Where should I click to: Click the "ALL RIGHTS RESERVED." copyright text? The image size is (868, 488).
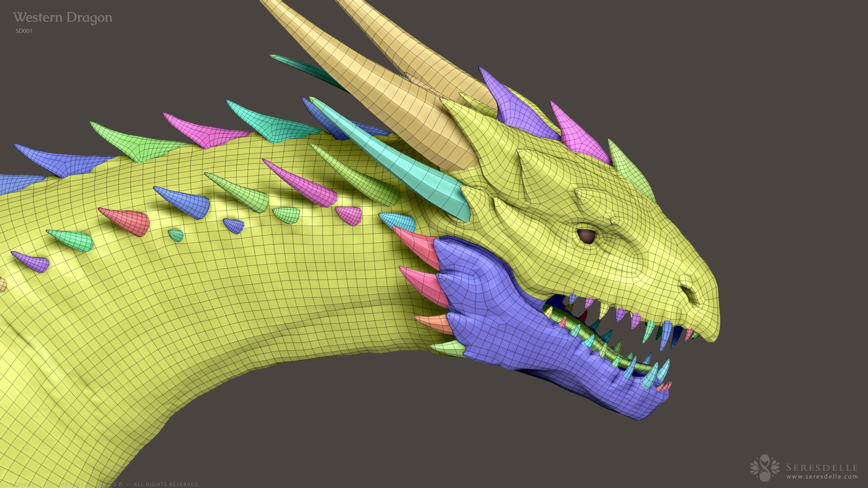166,484
